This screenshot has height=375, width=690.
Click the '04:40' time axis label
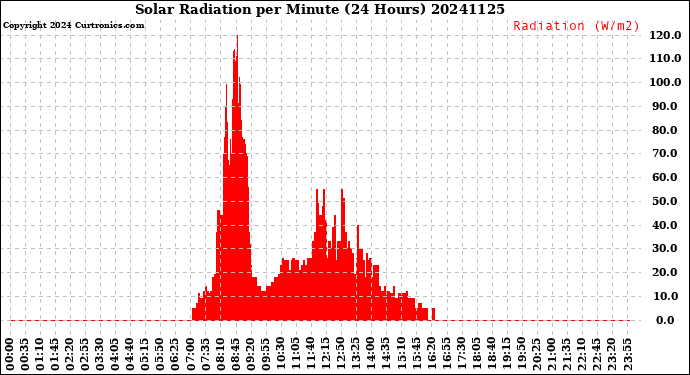[x=130, y=355]
